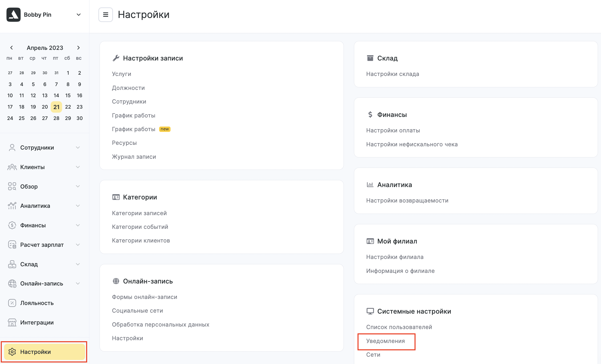Click the globe icon by Онлайн-запись heading

pos(116,281)
